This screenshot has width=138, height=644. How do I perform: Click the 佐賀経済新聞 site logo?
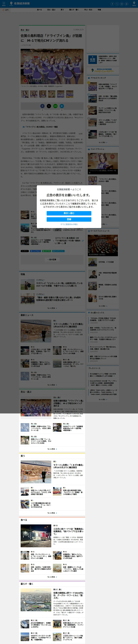point(20,4)
